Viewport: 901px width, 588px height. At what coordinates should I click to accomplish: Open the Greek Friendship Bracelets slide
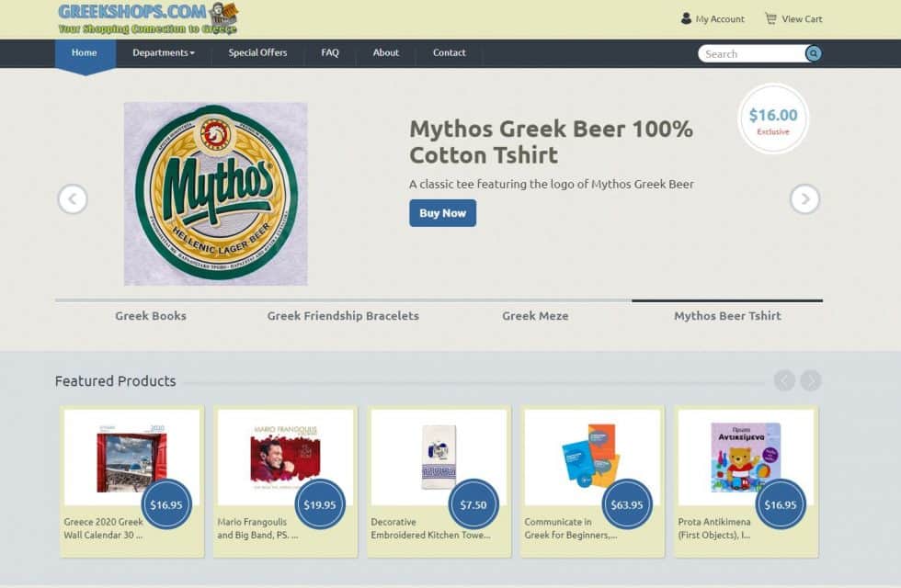pyautogui.click(x=342, y=315)
